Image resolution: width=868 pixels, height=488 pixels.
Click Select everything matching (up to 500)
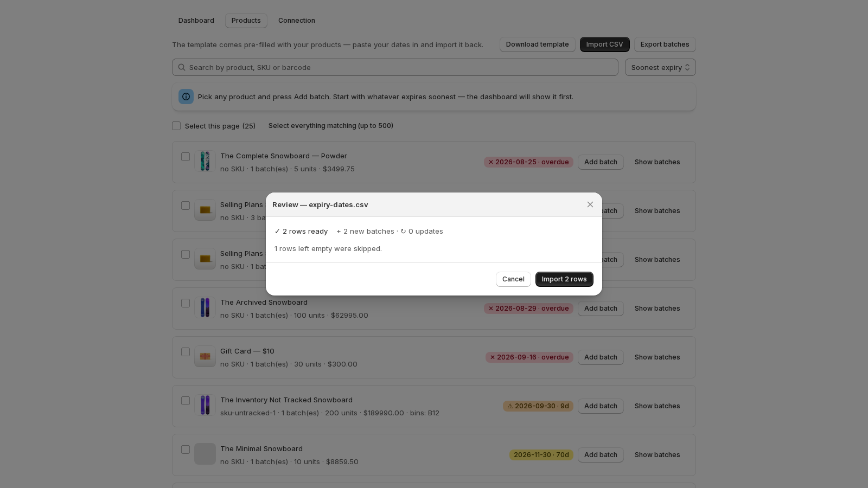click(331, 126)
